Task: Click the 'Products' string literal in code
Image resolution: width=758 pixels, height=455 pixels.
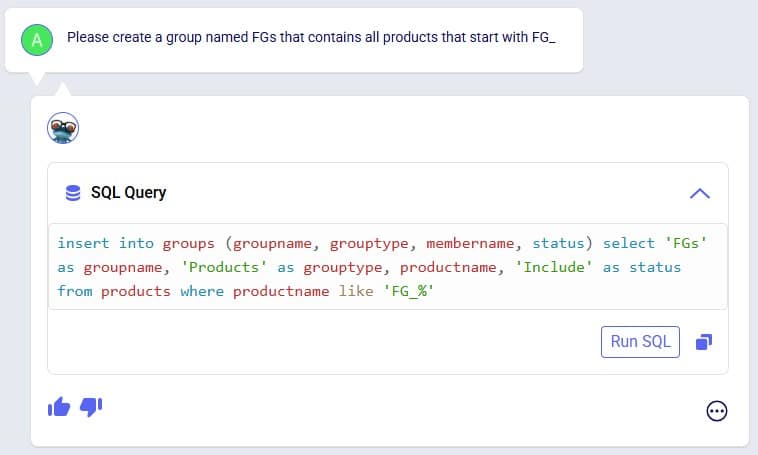Action: coord(224,267)
